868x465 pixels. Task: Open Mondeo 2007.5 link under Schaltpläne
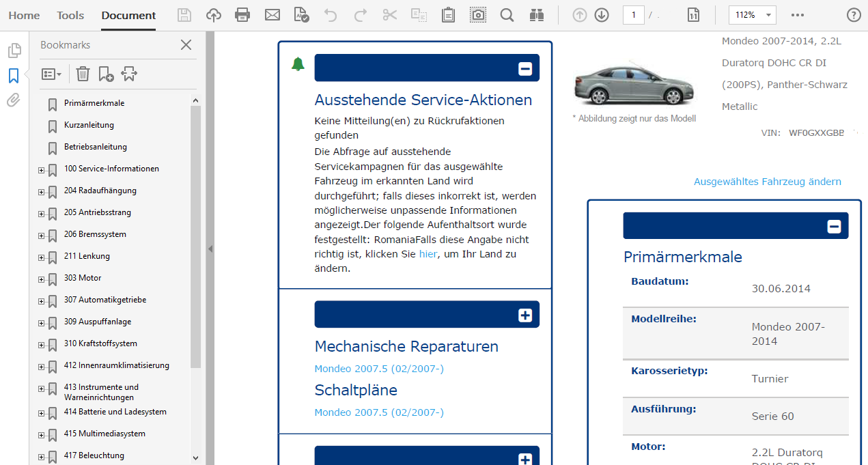(x=379, y=412)
